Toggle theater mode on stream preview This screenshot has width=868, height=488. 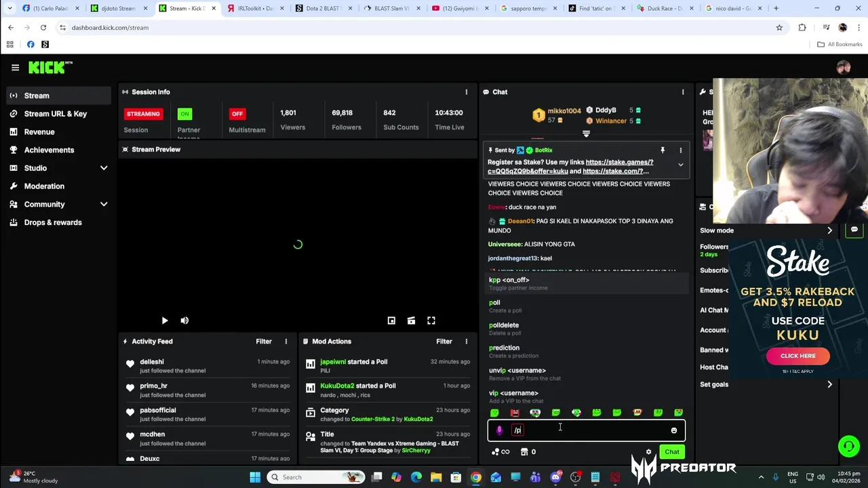pos(411,321)
